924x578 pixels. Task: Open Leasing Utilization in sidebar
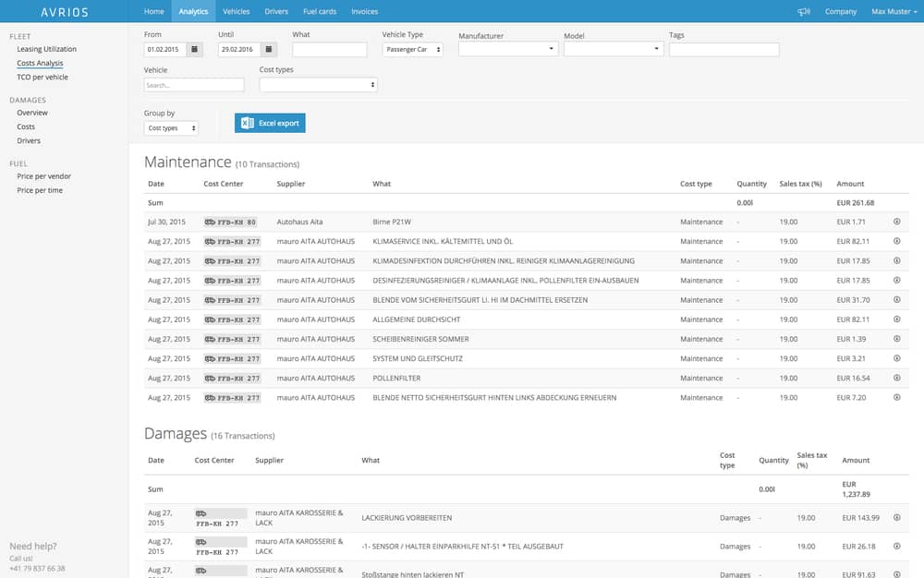click(46, 49)
